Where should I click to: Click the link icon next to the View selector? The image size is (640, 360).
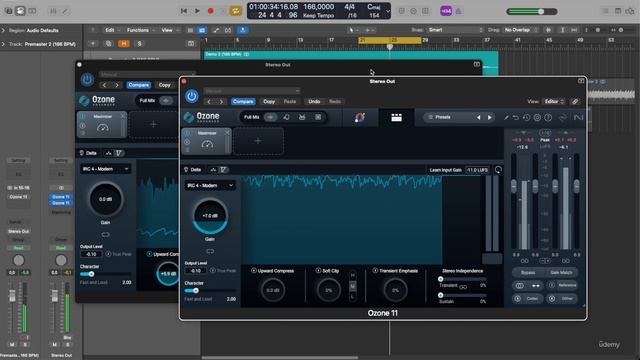click(x=575, y=101)
